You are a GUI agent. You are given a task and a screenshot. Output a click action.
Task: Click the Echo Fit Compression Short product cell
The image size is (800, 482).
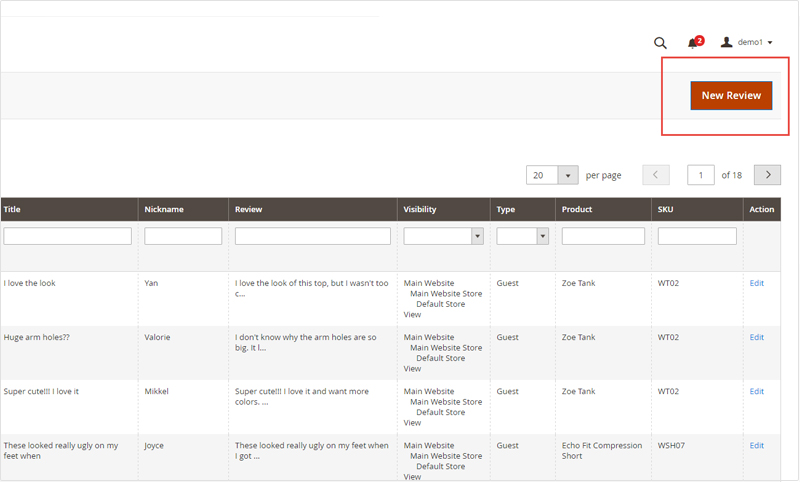point(602,450)
